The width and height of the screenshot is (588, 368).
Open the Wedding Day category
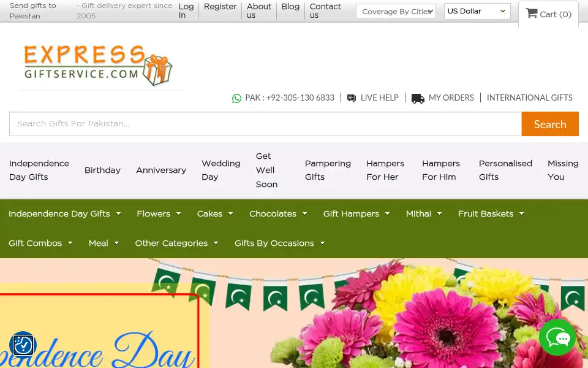221,170
